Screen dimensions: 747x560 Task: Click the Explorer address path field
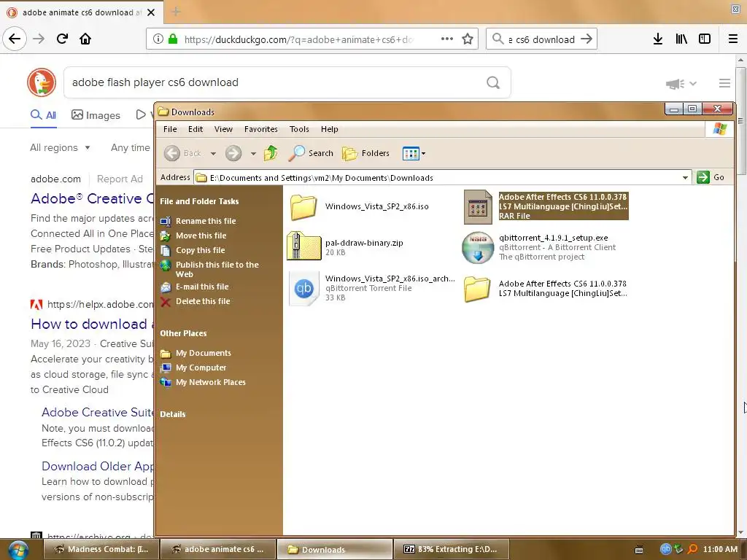click(x=443, y=178)
